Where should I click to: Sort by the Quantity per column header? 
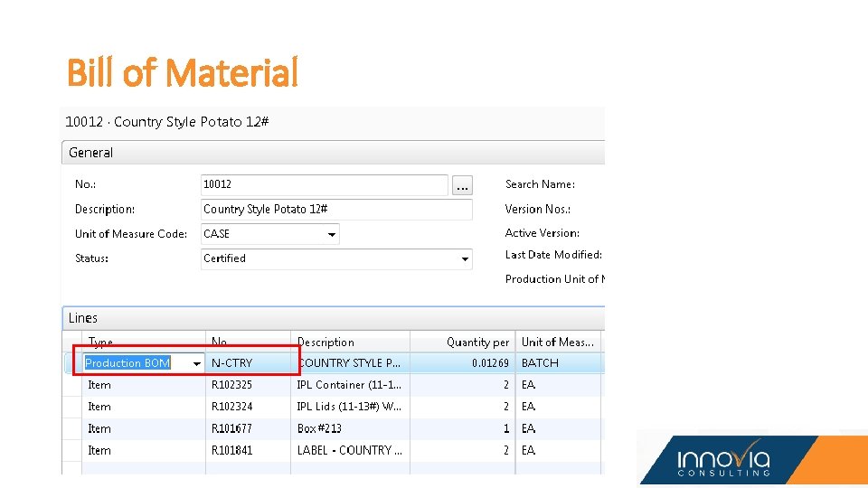pyautogui.click(x=463, y=342)
